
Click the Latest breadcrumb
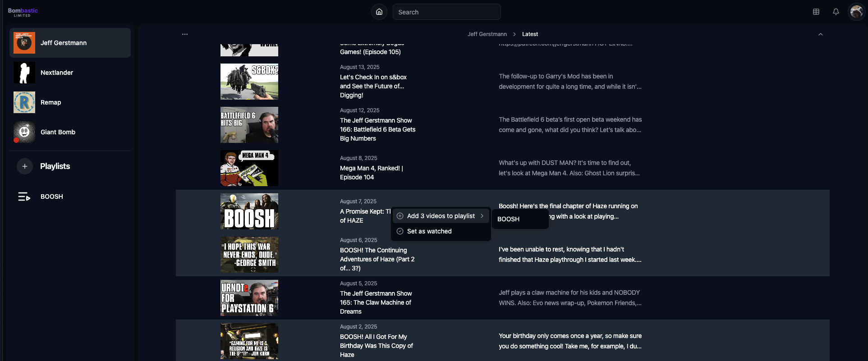pyautogui.click(x=530, y=34)
